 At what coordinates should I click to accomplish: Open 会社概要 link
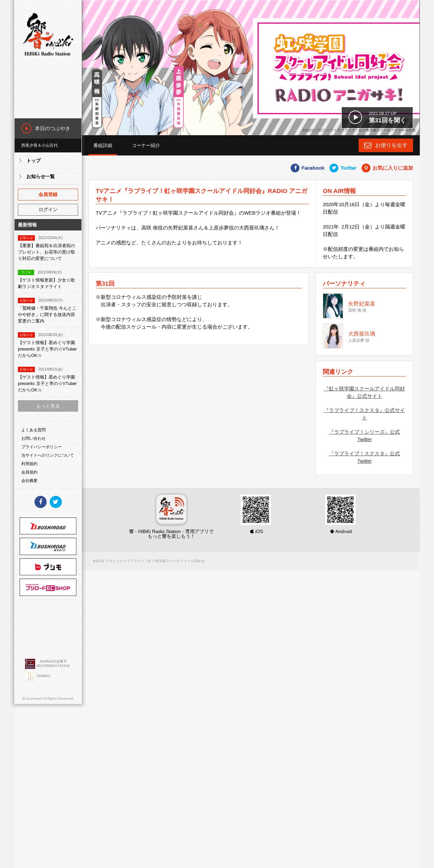(x=29, y=481)
